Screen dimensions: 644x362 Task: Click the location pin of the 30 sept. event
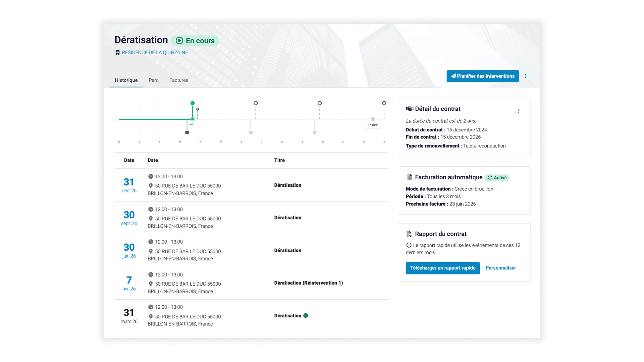[151, 218]
